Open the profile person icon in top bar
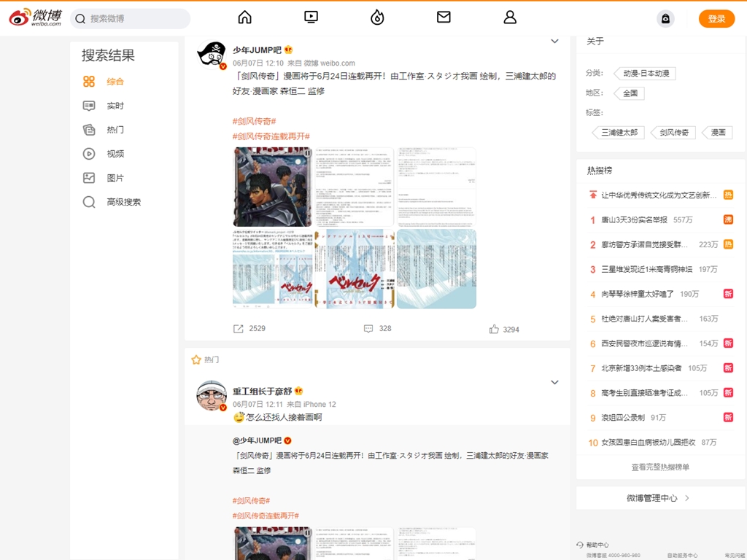Screen dimensions: 747x560 tap(510, 17)
